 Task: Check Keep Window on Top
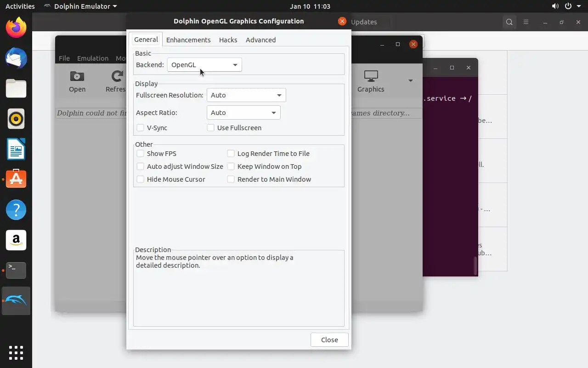231,167
